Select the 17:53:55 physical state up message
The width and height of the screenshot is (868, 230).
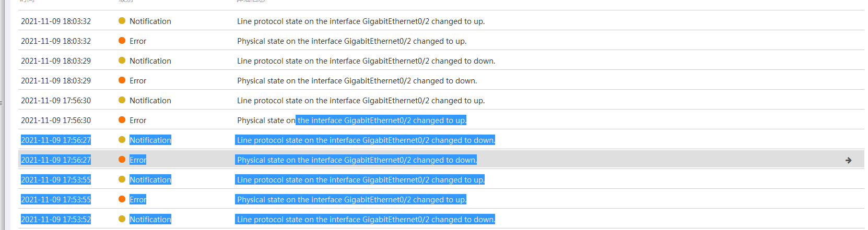(351, 200)
